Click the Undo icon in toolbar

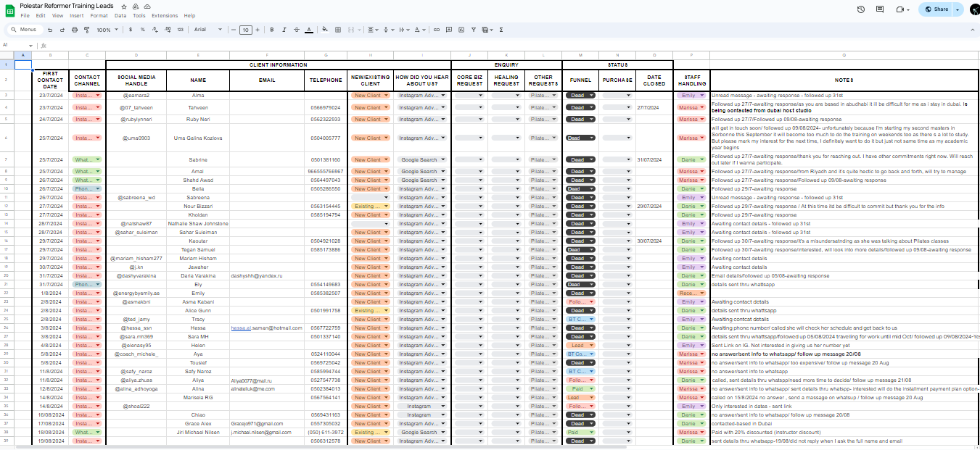click(x=50, y=30)
